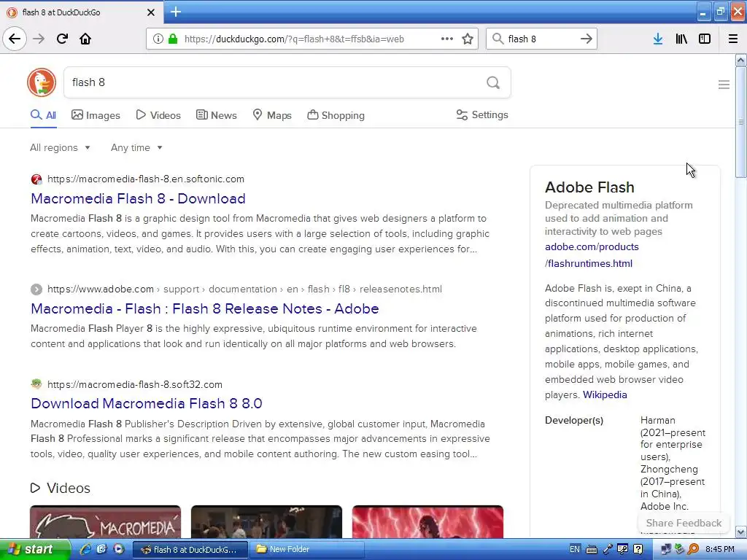The height and width of the screenshot is (560, 747).
Task: Click the vertical scrollbar thumb
Action: pos(740,122)
